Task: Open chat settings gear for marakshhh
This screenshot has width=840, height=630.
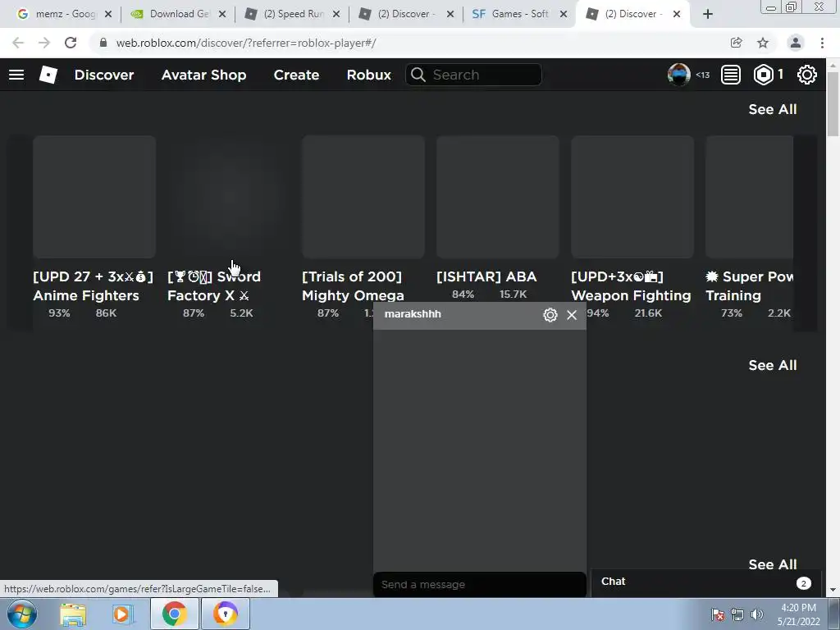Action: (550, 314)
